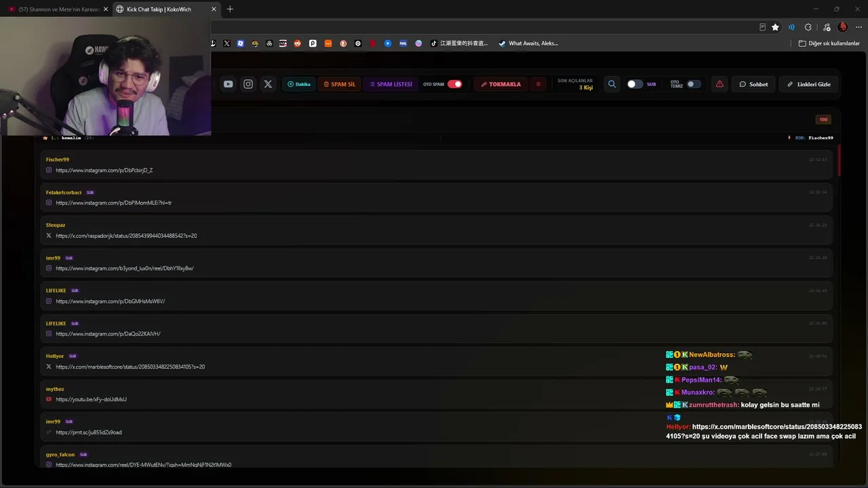Click the Instagram icon in Felaketcorbaci's row
This screenshot has width=868, height=488.
click(x=49, y=203)
